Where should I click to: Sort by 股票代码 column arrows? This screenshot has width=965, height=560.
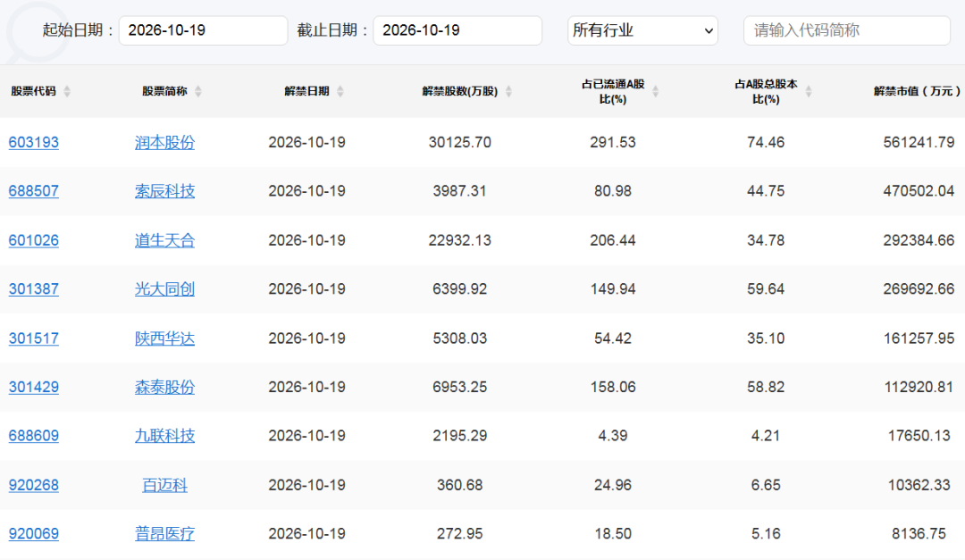pyautogui.click(x=67, y=92)
